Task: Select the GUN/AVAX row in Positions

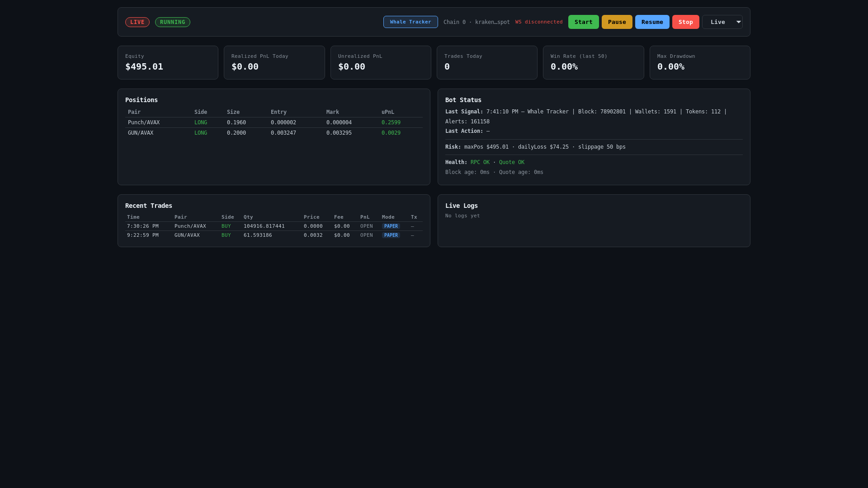Action: [x=274, y=133]
